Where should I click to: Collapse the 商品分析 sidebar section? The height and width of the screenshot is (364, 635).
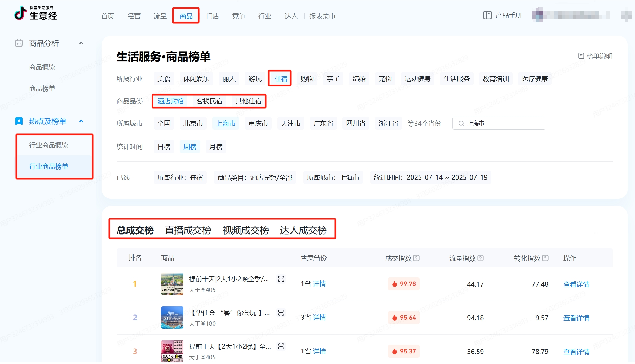pyautogui.click(x=81, y=43)
